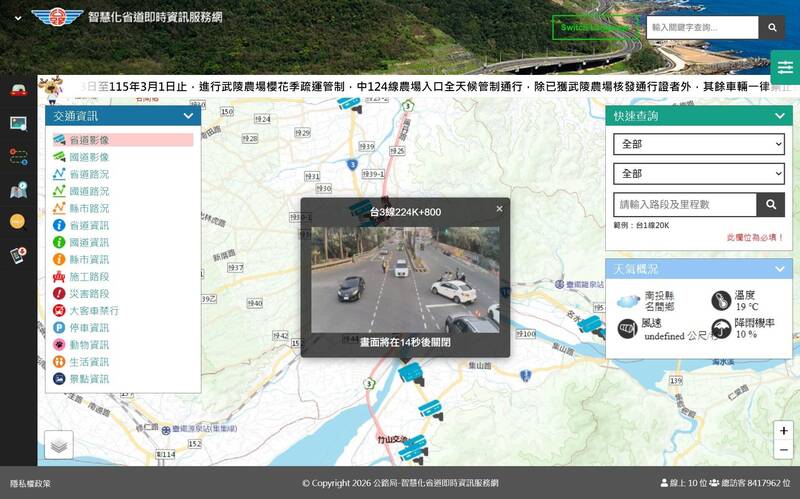This screenshot has height=499, width=800.
Task: Open the green sliders settings button
Action: [x=785, y=67]
